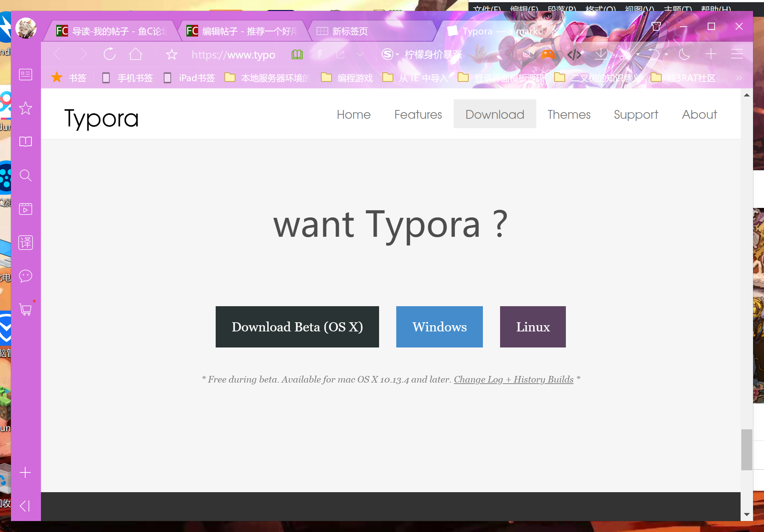Open the translate sidebar icon
This screenshot has height=532, width=764.
[x=26, y=243]
